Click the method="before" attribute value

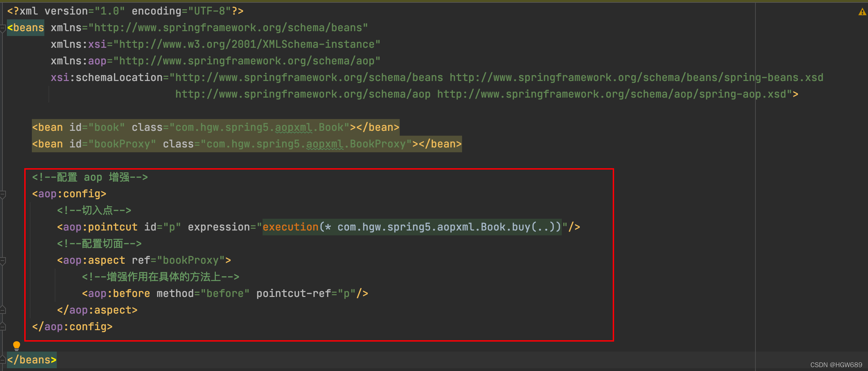225,293
